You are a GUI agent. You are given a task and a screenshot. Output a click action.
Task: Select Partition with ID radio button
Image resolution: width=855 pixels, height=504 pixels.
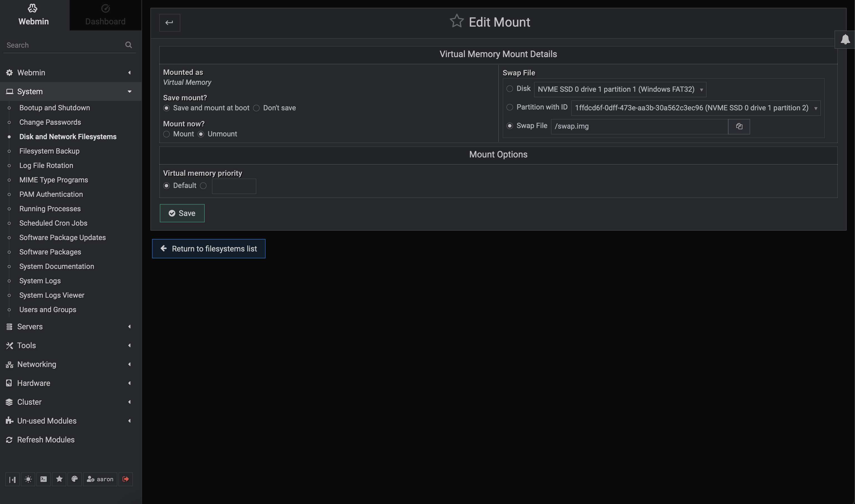(509, 107)
